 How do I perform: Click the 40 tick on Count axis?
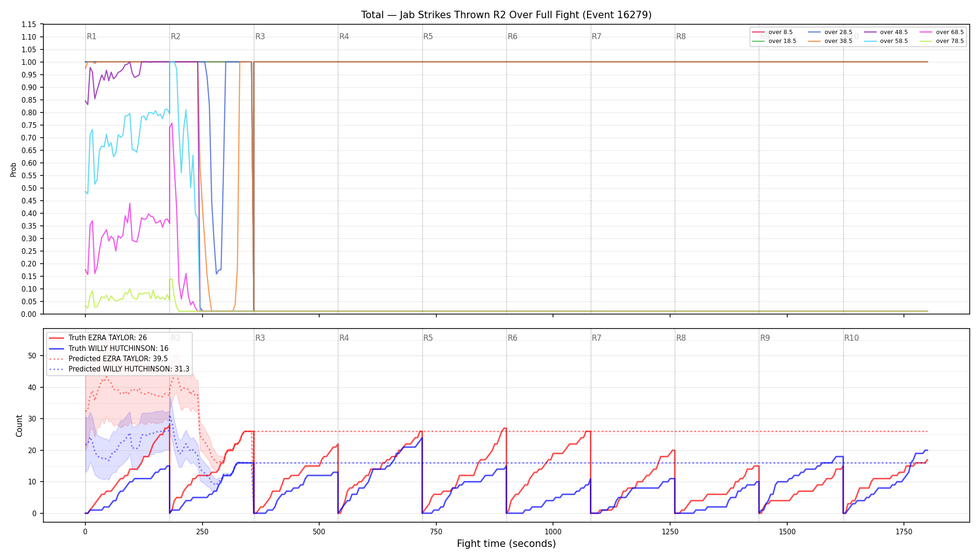point(32,387)
